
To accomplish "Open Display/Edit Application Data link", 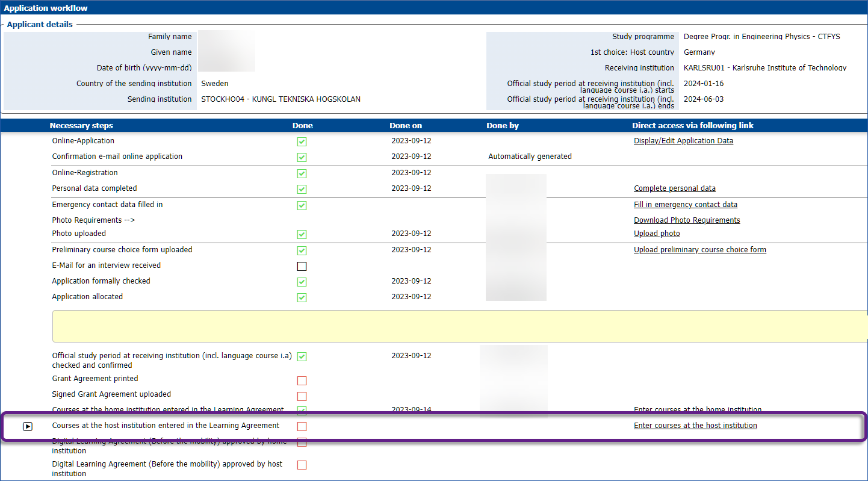I will point(683,141).
